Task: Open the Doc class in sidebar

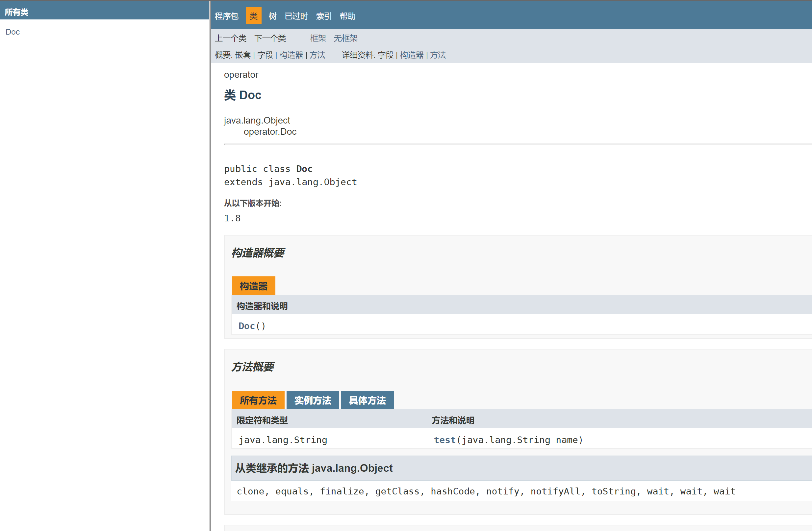Action: tap(13, 32)
